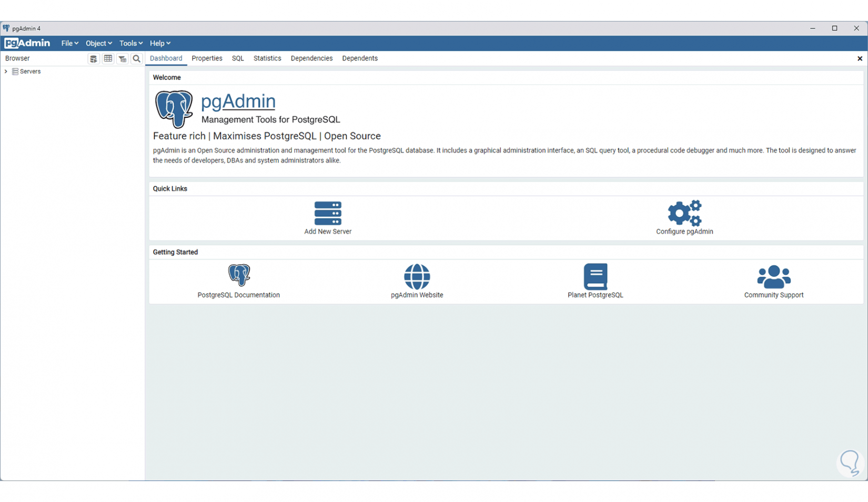Screen dimensions: 868x502
Task: Click 'Management Tools for PostgreSQL' subtitle
Action: coord(271,120)
